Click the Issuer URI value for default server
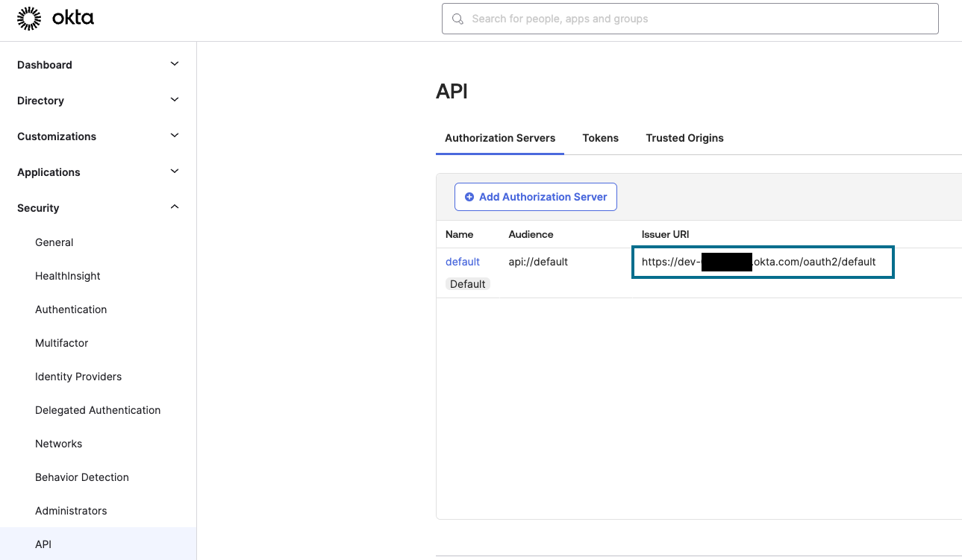 click(x=759, y=262)
